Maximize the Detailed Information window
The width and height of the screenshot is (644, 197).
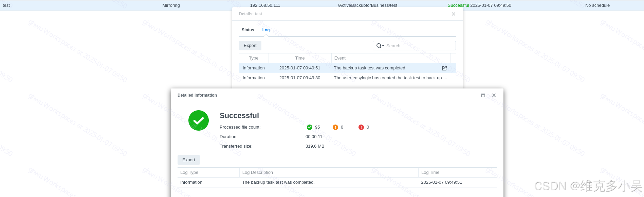point(483,95)
